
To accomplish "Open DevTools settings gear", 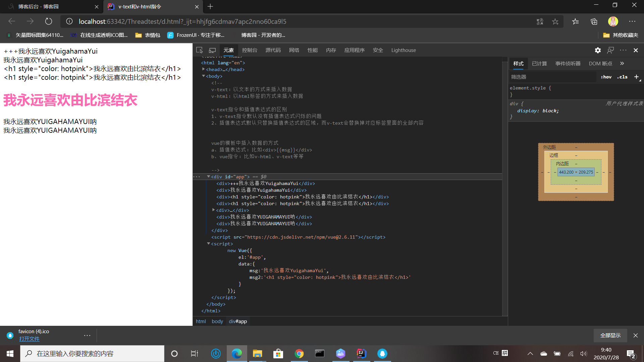I will tap(598, 50).
